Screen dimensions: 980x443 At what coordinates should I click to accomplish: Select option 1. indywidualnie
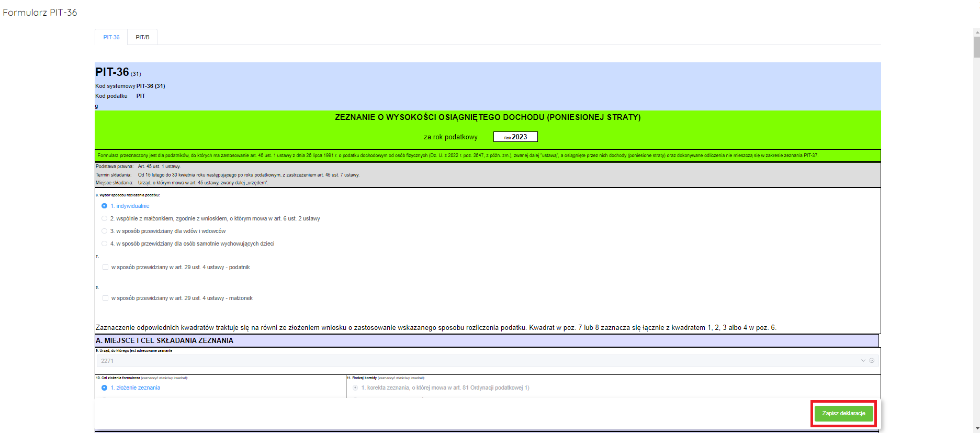point(104,206)
